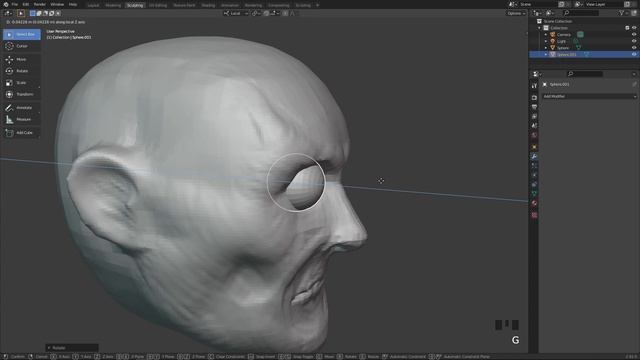Select Scene Collection in outliner
This screenshot has height=360, width=640.
pos(558,21)
